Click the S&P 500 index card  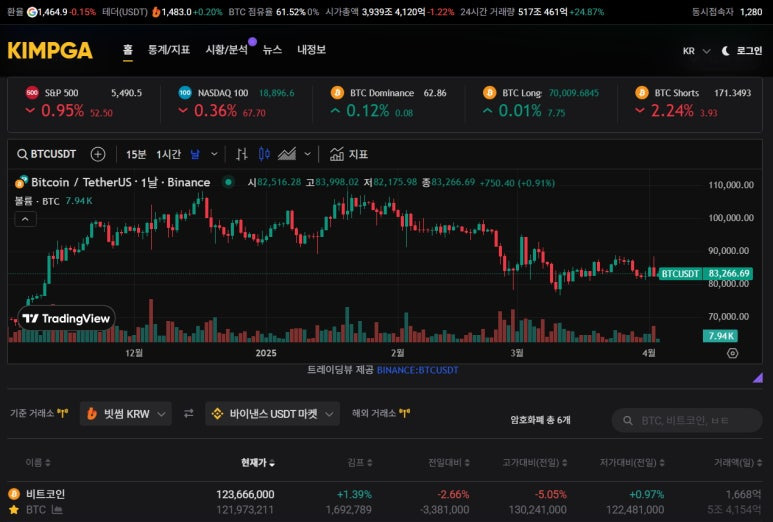click(84, 103)
